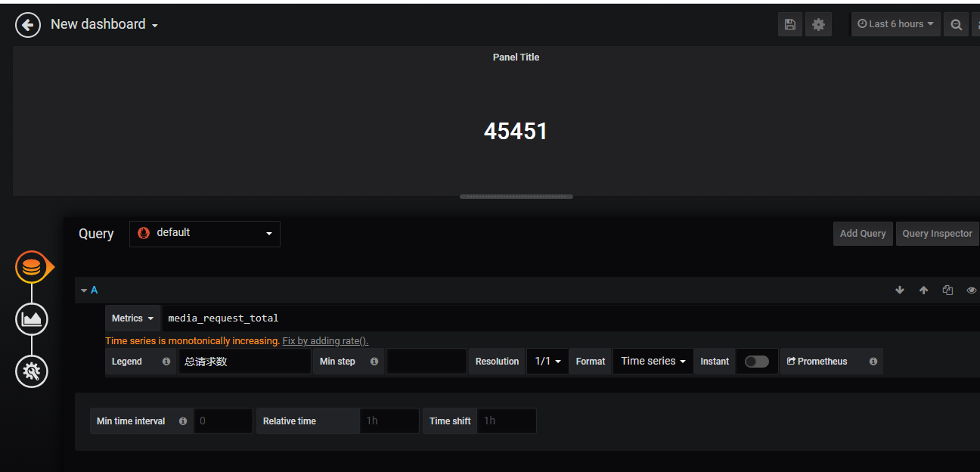
Task: Save the dashboard with the floppy icon
Action: (x=789, y=24)
